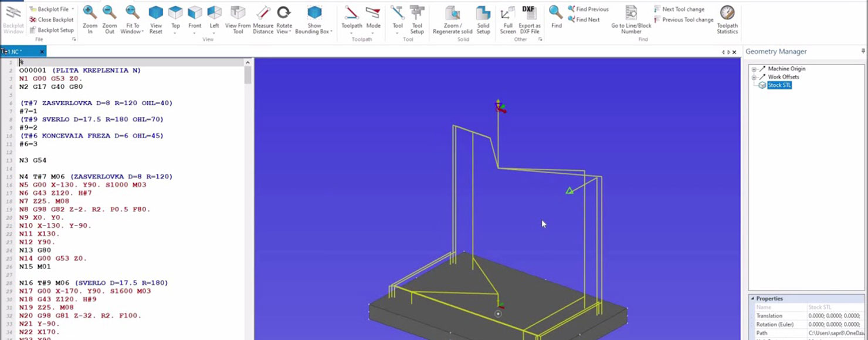The image size is (868, 340).
Task: Expand the Machine Origin tree node
Action: [x=754, y=69]
